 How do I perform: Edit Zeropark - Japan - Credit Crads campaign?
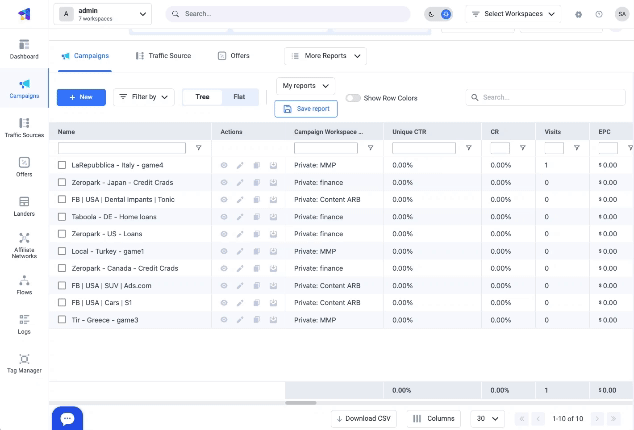click(x=240, y=182)
